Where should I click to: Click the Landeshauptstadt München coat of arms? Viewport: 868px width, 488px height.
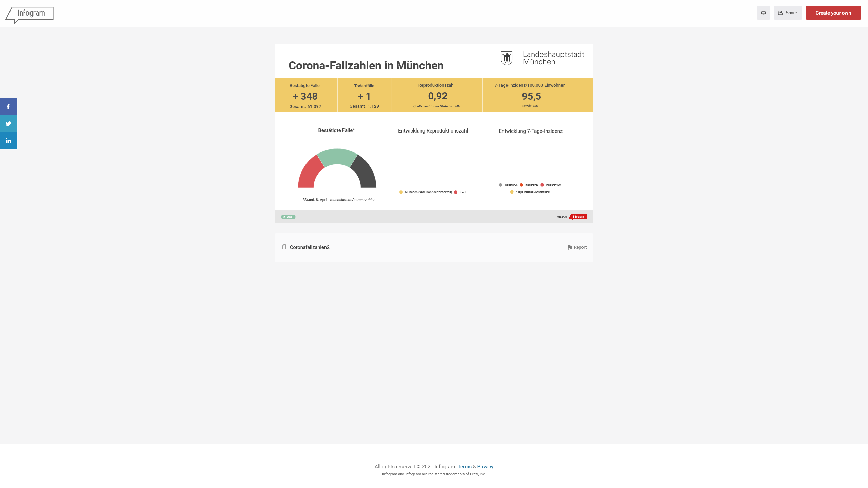(507, 58)
